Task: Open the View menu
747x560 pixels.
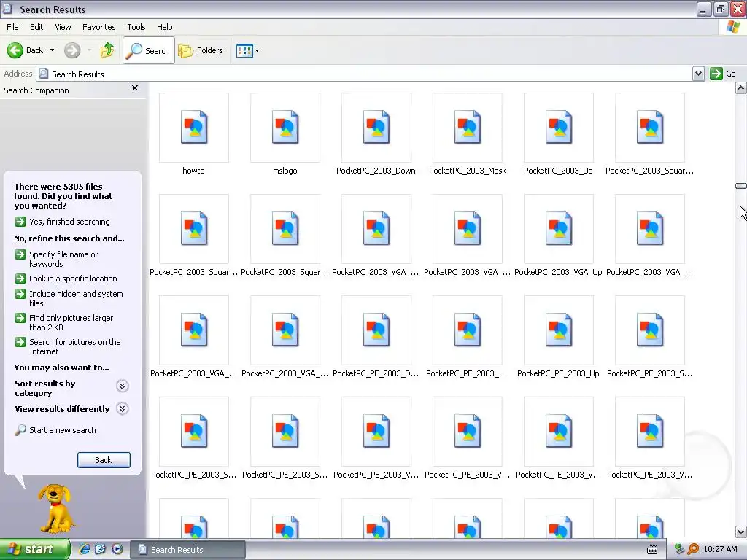Action: (63, 27)
